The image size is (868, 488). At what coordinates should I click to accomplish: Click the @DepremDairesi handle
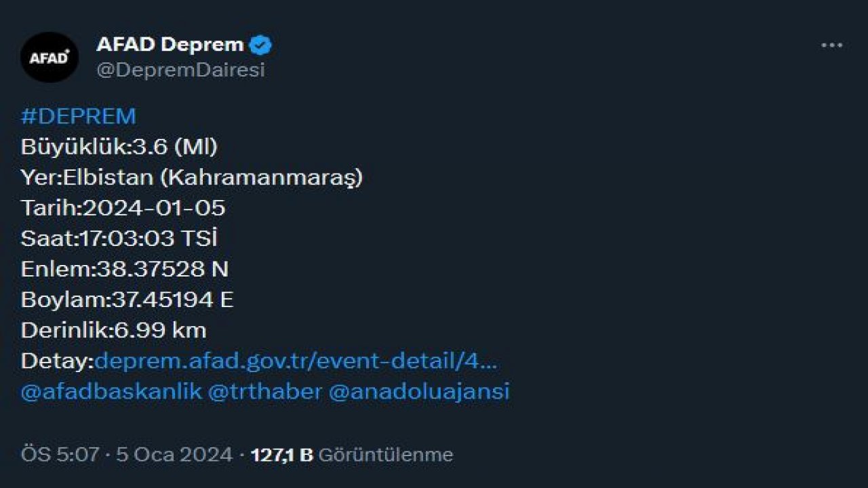click(x=180, y=70)
